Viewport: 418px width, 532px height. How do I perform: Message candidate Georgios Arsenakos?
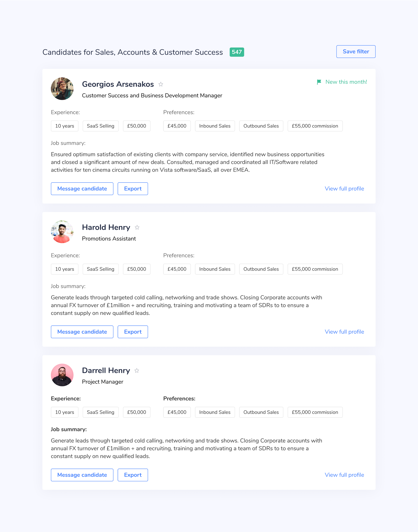82,189
